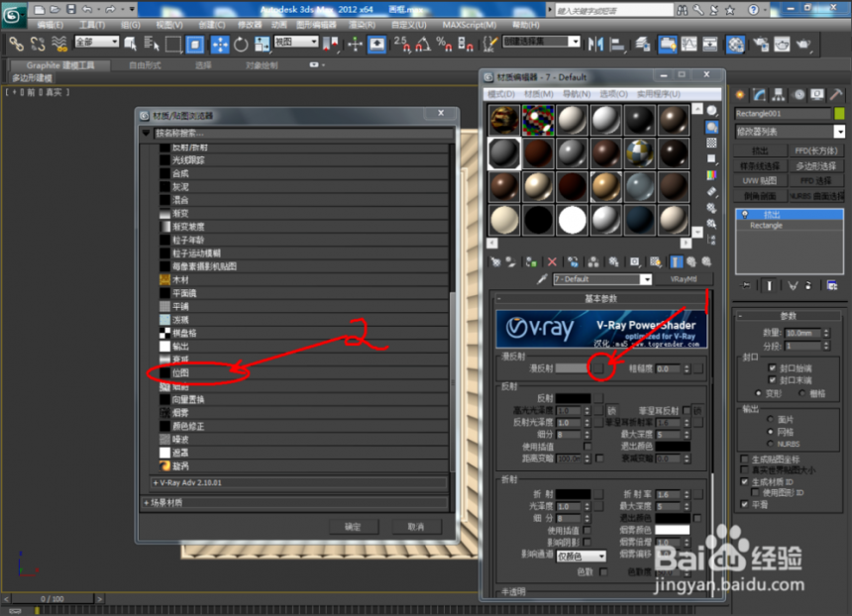Open the 渲染(R) menu
The height and width of the screenshot is (616, 852).
coord(362,25)
